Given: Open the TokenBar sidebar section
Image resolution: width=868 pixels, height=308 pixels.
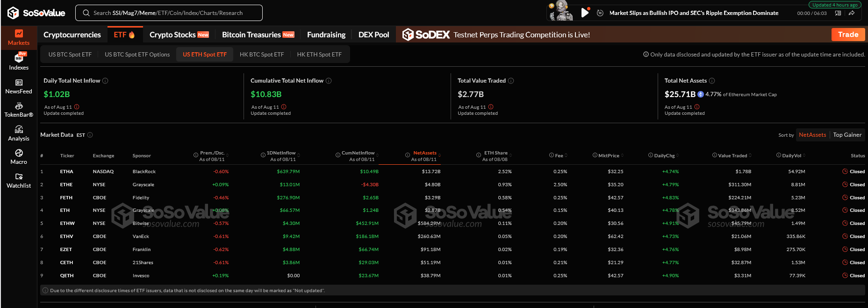Looking at the screenshot, I should tap(19, 110).
